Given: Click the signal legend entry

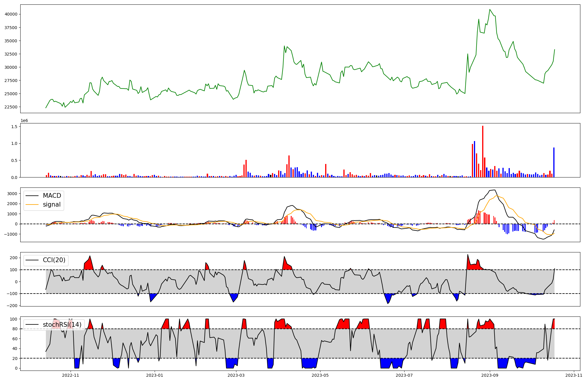Looking at the screenshot, I should coord(52,205).
